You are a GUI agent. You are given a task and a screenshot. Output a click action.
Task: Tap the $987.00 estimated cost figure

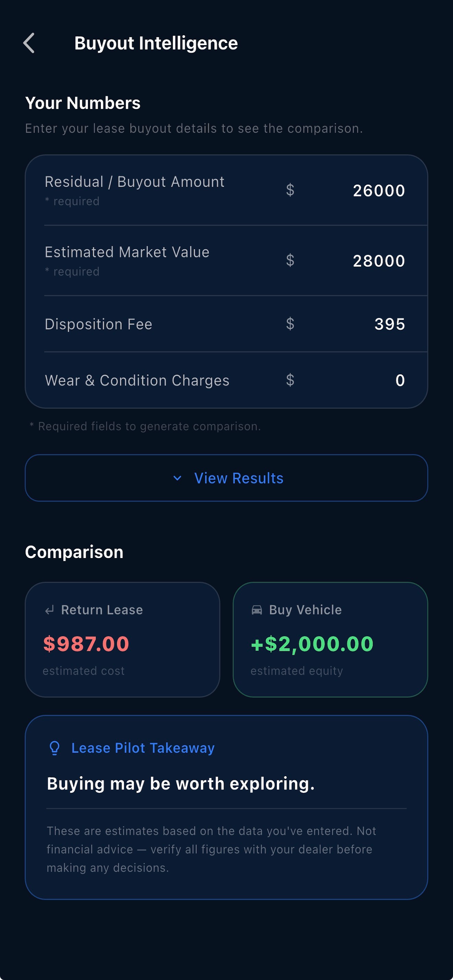coord(86,644)
